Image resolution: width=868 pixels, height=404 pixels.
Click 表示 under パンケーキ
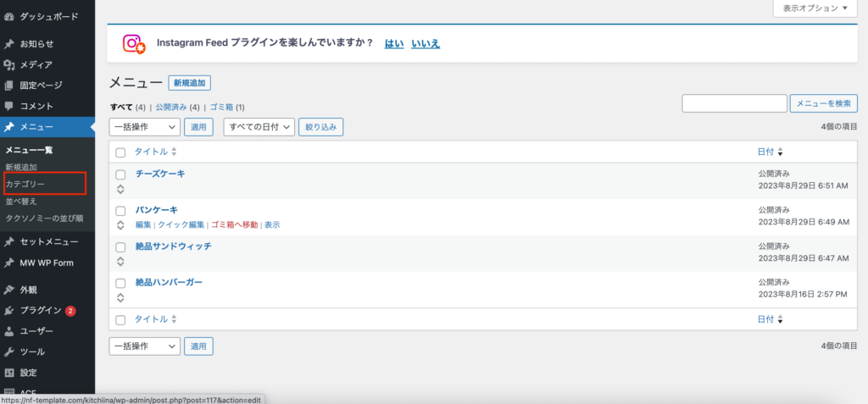click(x=272, y=224)
